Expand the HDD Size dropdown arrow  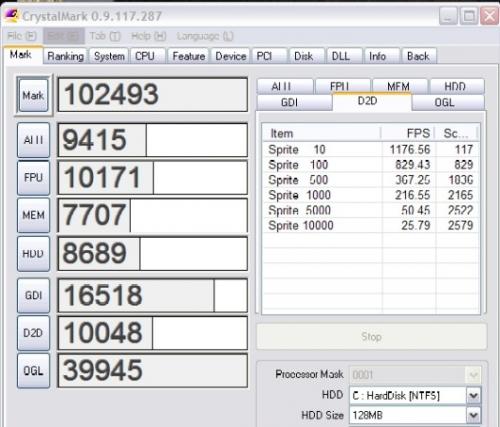click(x=474, y=415)
